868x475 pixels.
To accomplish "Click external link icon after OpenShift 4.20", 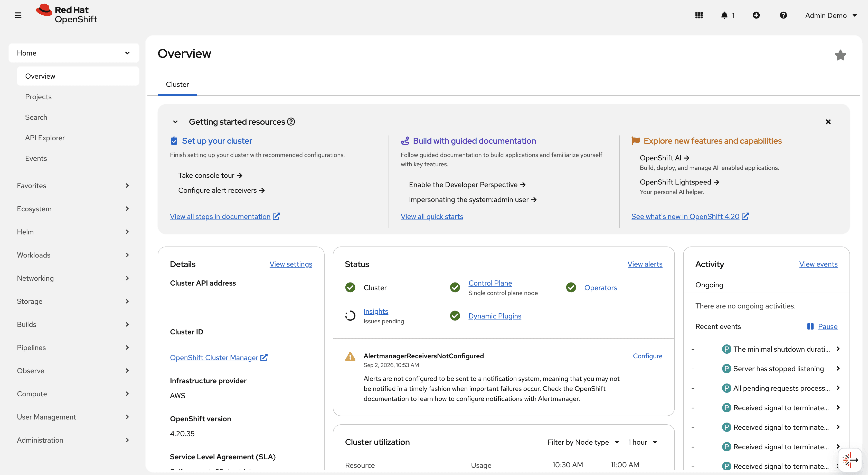I will (745, 216).
